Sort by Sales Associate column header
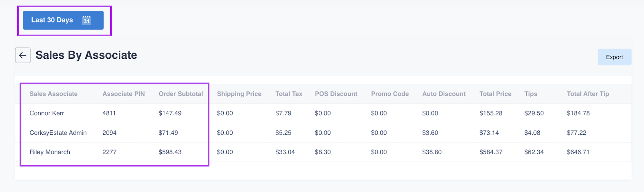The height and width of the screenshot is (192, 644). 54,94
